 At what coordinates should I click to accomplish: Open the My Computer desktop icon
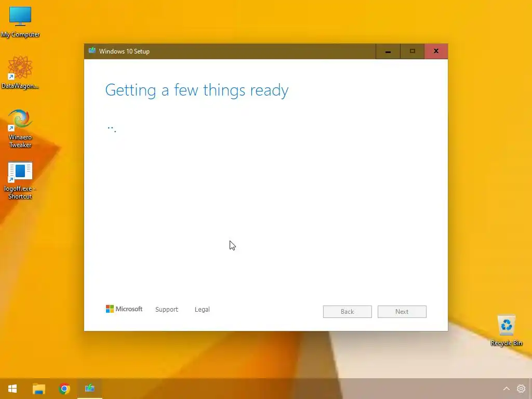point(20,22)
